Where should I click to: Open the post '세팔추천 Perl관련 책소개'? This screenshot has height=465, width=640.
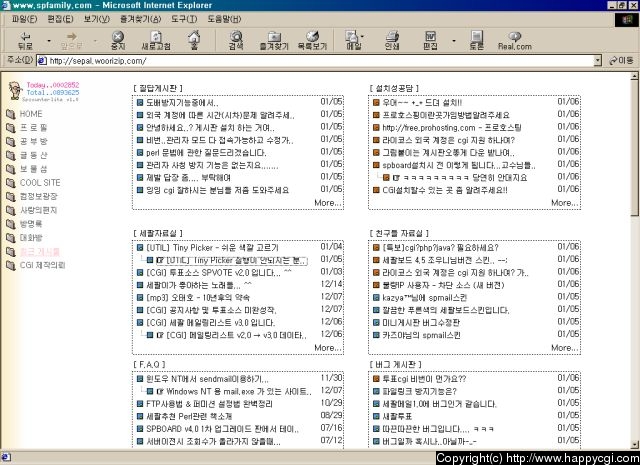click(x=189, y=416)
